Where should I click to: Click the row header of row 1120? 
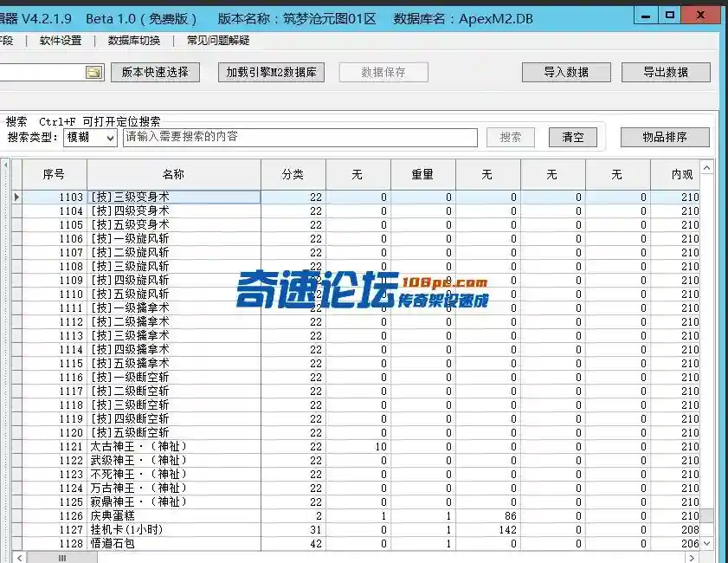pyautogui.click(x=16, y=433)
